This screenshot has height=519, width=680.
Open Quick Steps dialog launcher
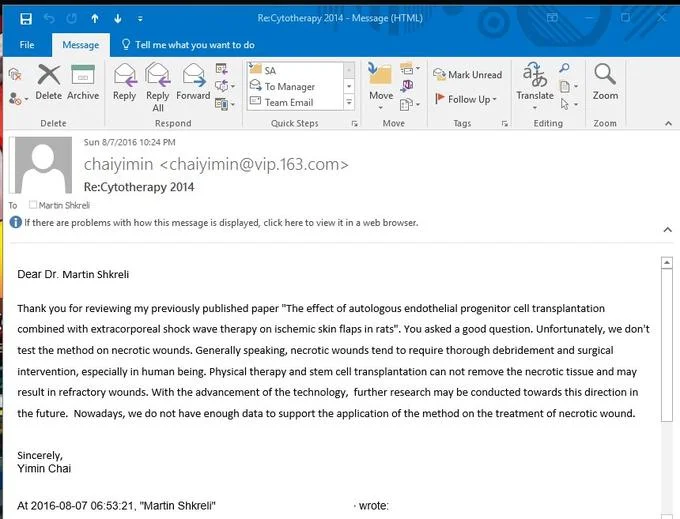coord(355,124)
